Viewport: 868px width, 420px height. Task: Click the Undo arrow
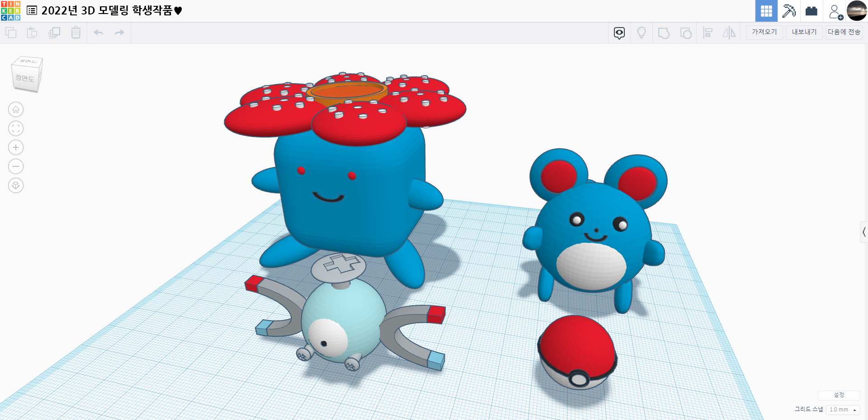click(99, 33)
